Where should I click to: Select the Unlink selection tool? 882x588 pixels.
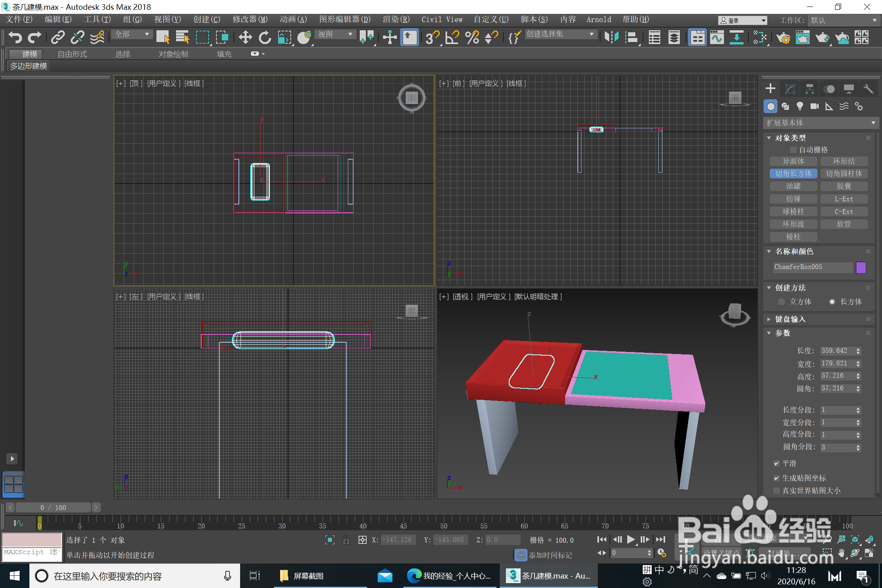pyautogui.click(x=77, y=37)
